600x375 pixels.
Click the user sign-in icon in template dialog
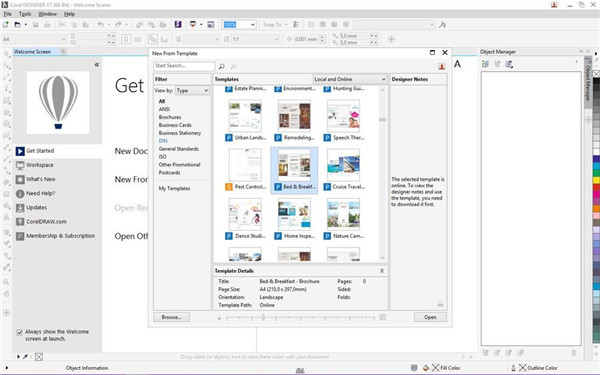point(442,66)
